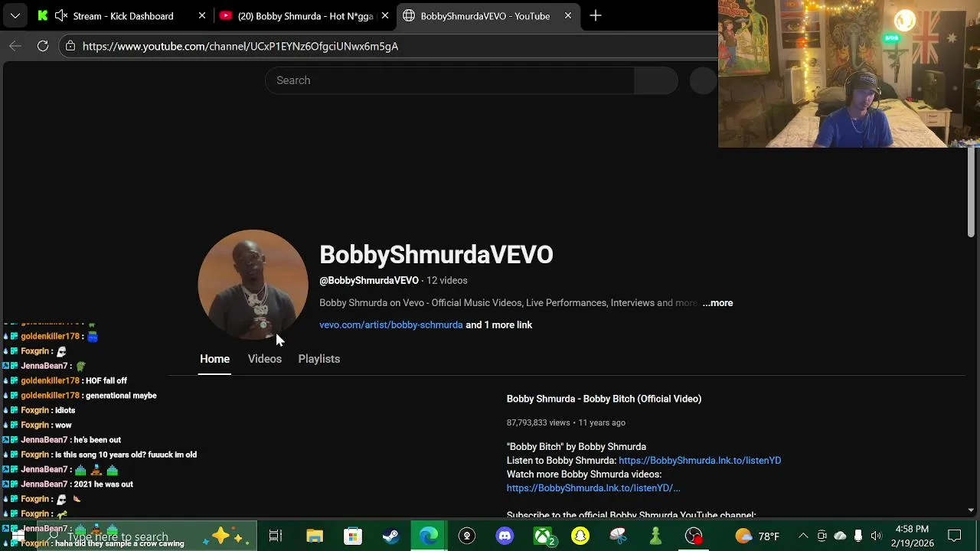This screenshot has height=551, width=980.
Task: Click the @BobbyShmurdaVEVO handle
Action: point(369,281)
